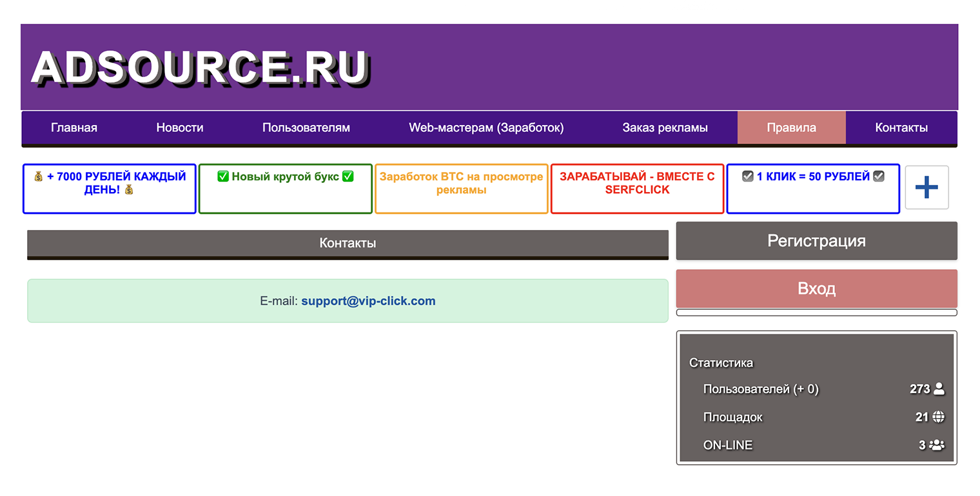Click the blue plus add-banner icon
The height and width of the screenshot is (496, 980).
(x=926, y=187)
